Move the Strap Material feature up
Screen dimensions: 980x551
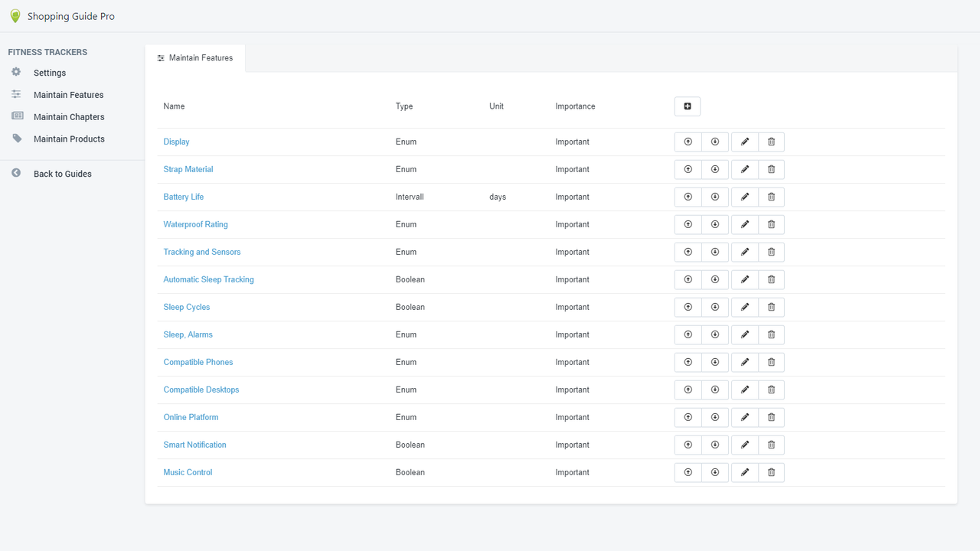click(688, 169)
